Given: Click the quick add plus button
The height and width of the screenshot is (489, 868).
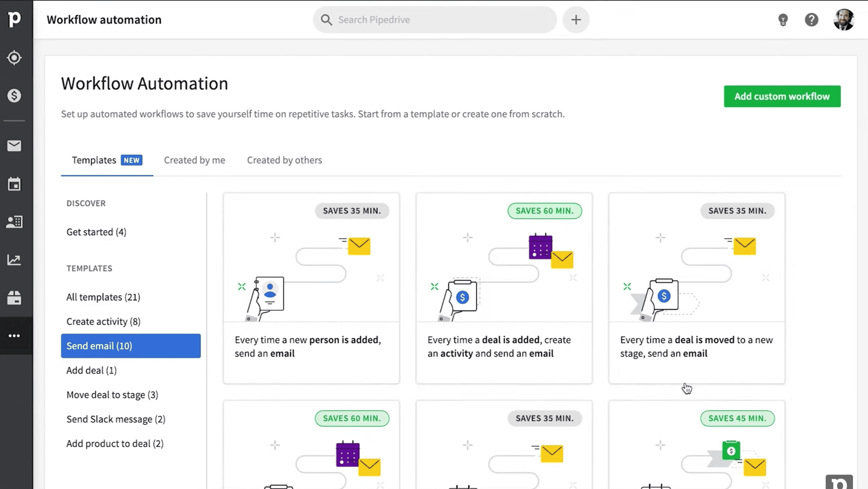Looking at the screenshot, I should tap(576, 20).
